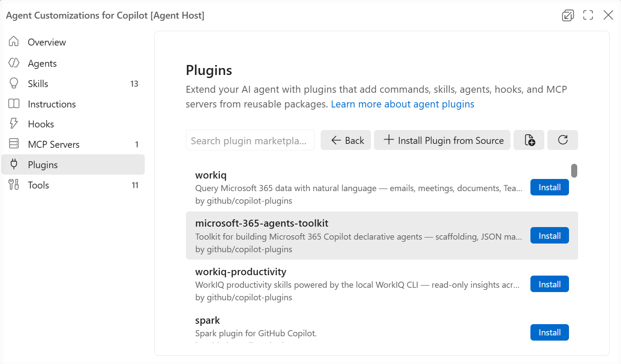Toggle fullscreen for the dialog
621x364 pixels.
pos(588,16)
